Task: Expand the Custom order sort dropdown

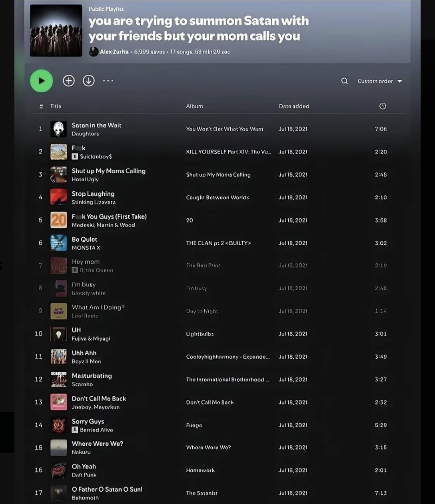Action: click(x=379, y=81)
